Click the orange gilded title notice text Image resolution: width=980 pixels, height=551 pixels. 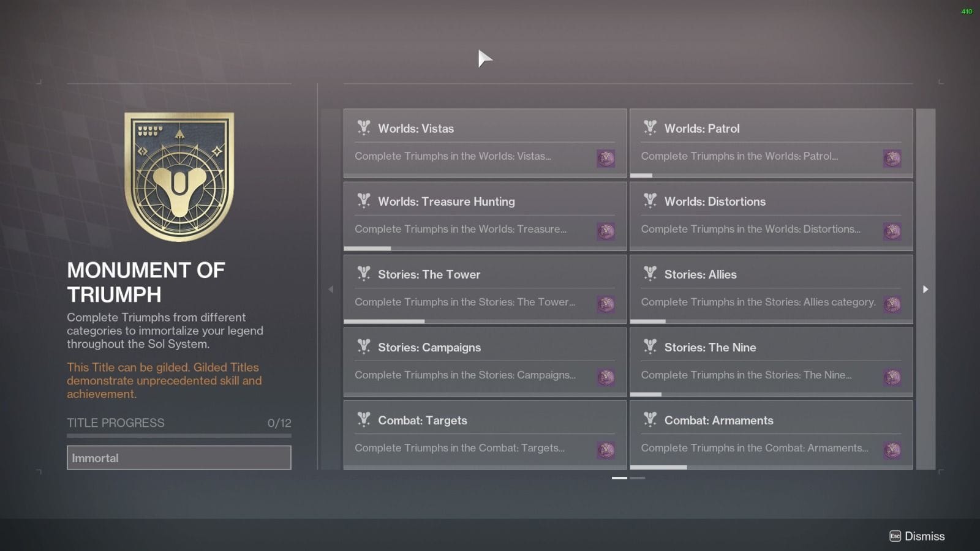click(164, 381)
